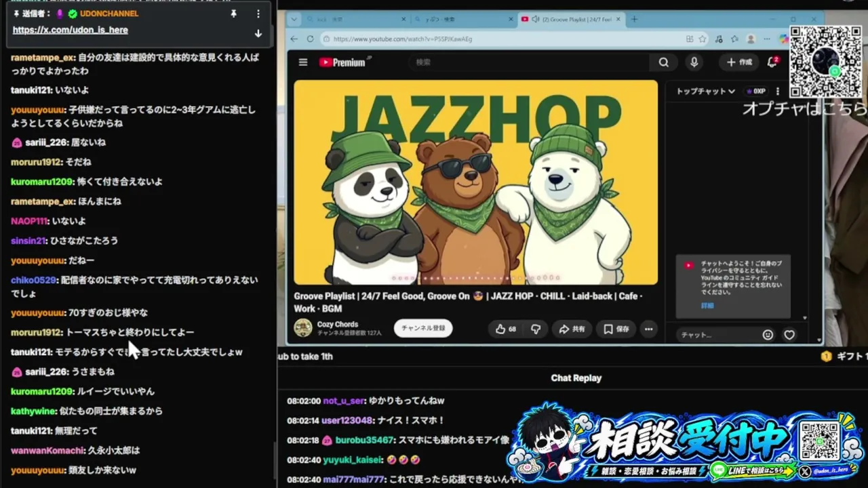Image resolution: width=868 pixels, height=488 pixels.
Task: Open browser tab list chevron
Action: pos(293,19)
